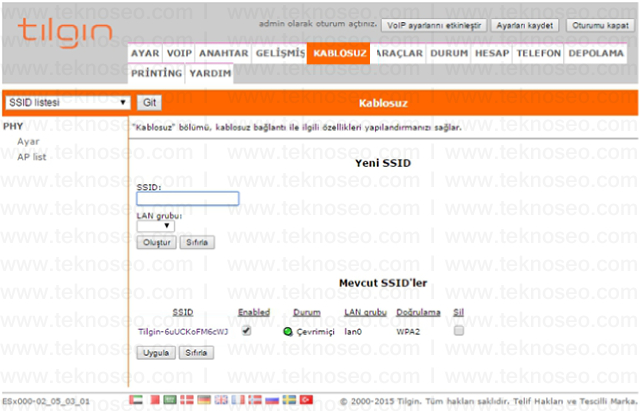Open the SSID listesi dropdown
640x411 pixels.
pos(68,102)
